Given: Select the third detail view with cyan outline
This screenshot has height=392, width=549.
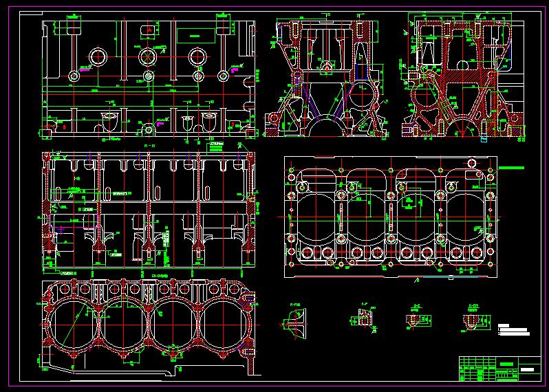Looking at the screenshot, I should tap(418, 318).
